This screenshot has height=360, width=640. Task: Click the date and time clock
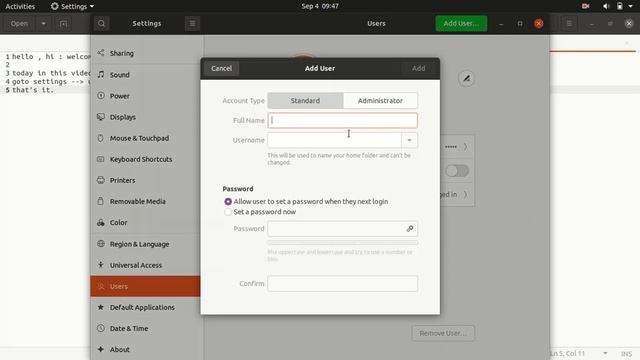(x=320, y=6)
